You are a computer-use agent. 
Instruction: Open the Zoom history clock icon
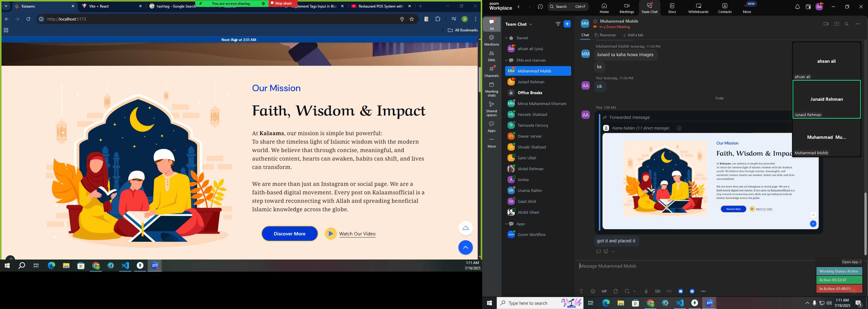(540, 7)
